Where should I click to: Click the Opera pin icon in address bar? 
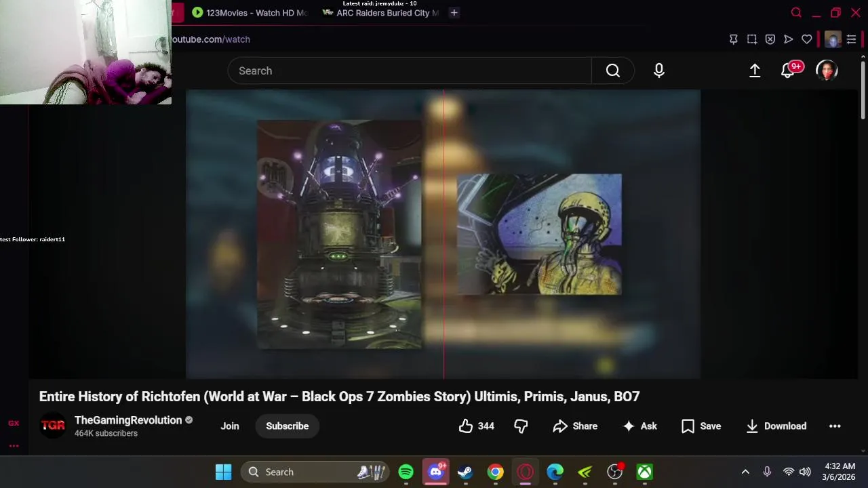733,39
